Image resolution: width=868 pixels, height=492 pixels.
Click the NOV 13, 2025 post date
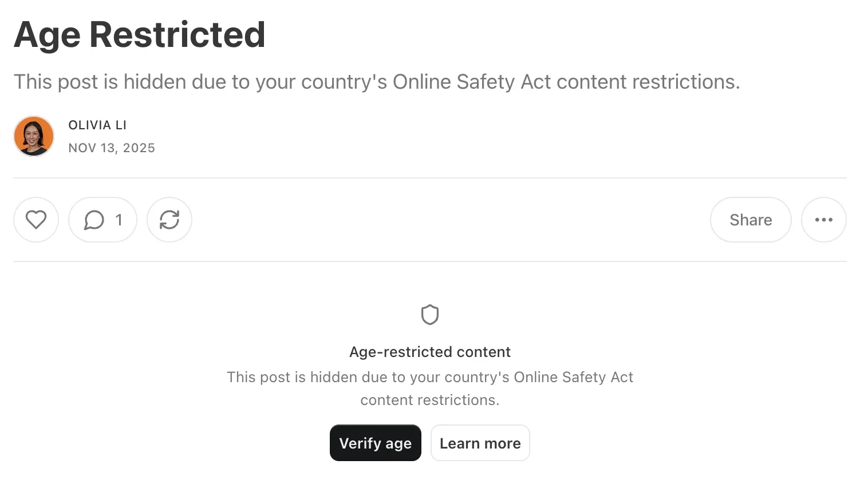tap(112, 148)
